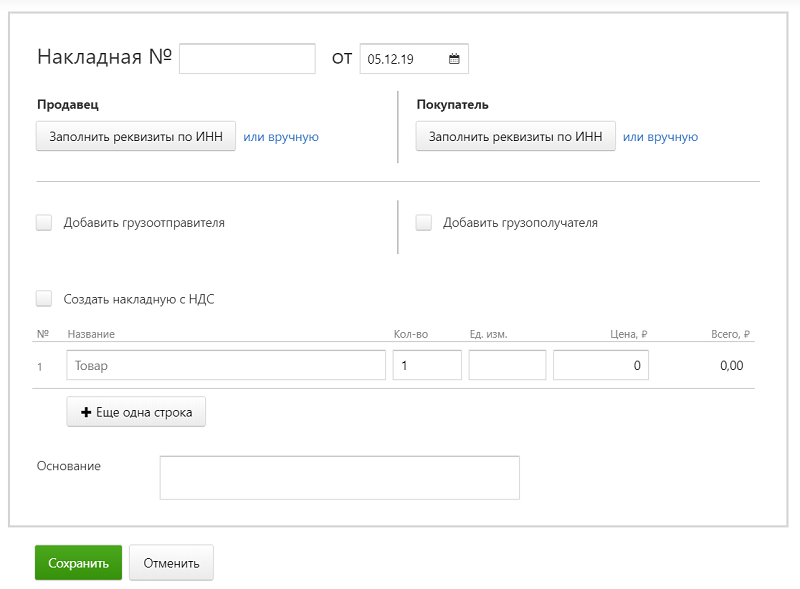Select the Кол-во quantity field
800x589 pixels.
click(x=427, y=365)
